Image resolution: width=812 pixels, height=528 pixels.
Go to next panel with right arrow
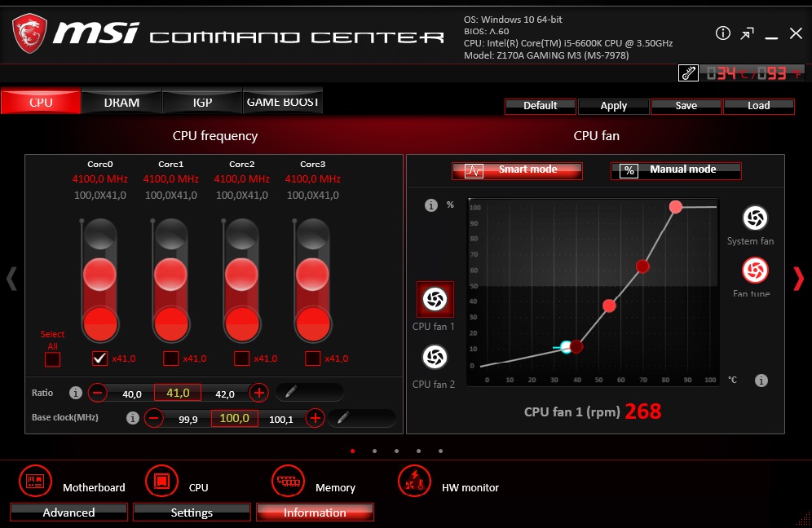[798, 279]
